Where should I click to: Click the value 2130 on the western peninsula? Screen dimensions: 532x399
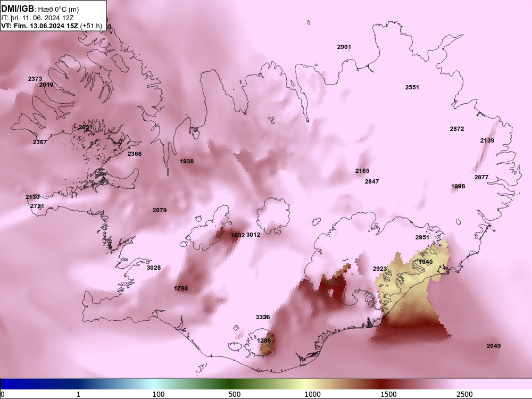click(x=32, y=197)
